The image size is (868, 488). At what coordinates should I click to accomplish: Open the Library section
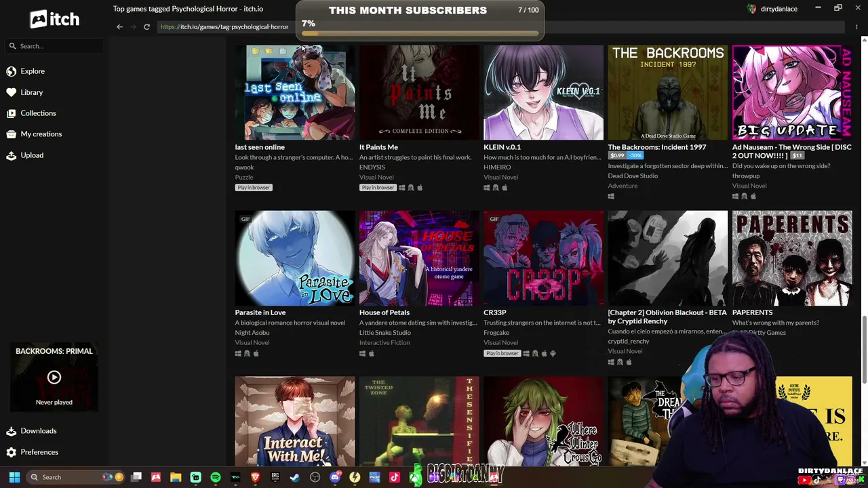point(32,92)
